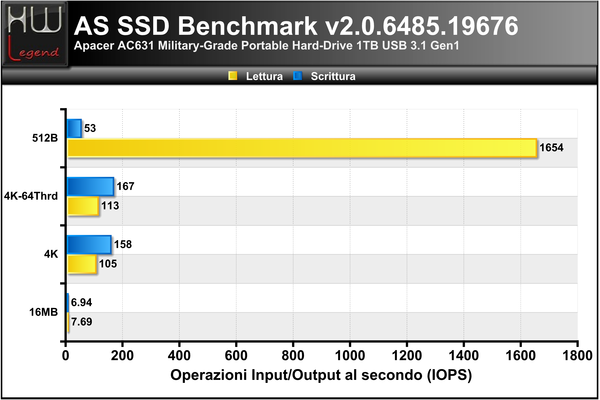Image resolution: width=600 pixels, height=400 pixels.
Task: Click the AS SSD Benchmark title text
Action: (296, 26)
